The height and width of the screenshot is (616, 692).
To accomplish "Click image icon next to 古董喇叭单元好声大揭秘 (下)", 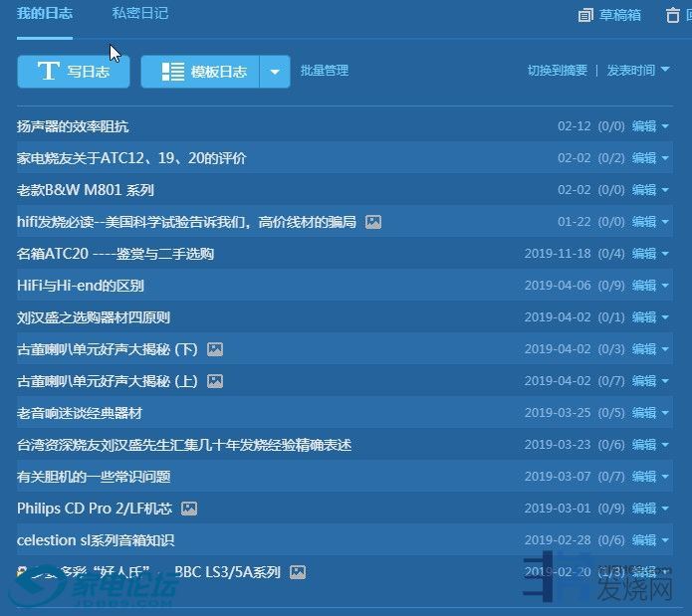I will click(x=214, y=349).
